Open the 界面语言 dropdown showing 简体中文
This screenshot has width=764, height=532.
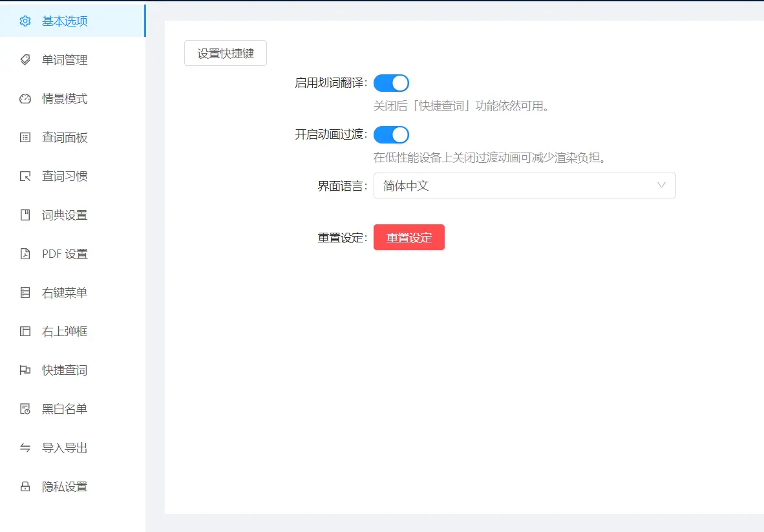[525, 186]
